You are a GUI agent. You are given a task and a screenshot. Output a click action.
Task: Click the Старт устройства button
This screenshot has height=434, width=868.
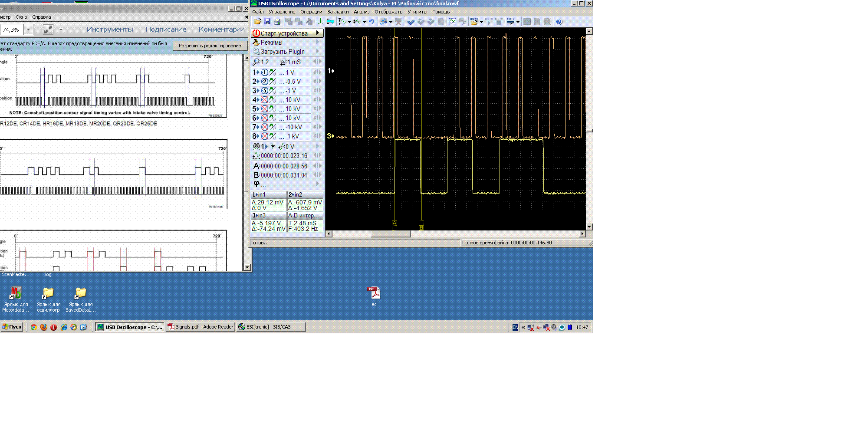(x=284, y=33)
